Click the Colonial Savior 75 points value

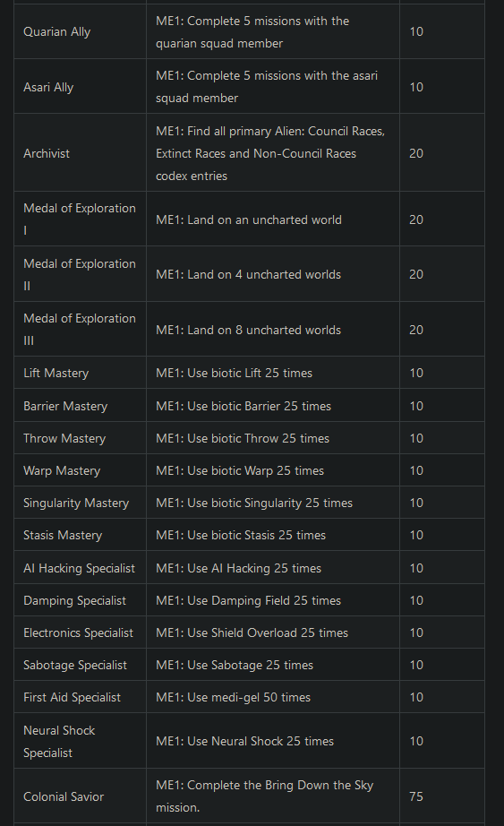coord(416,796)
